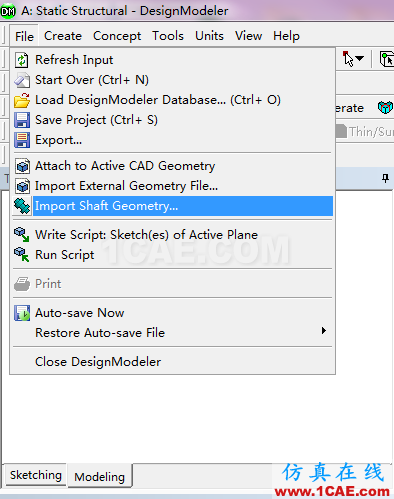Click the Save Project floppy disk icon
The height and width of the screenshot is (499, 394).
[x=22, y=120]
